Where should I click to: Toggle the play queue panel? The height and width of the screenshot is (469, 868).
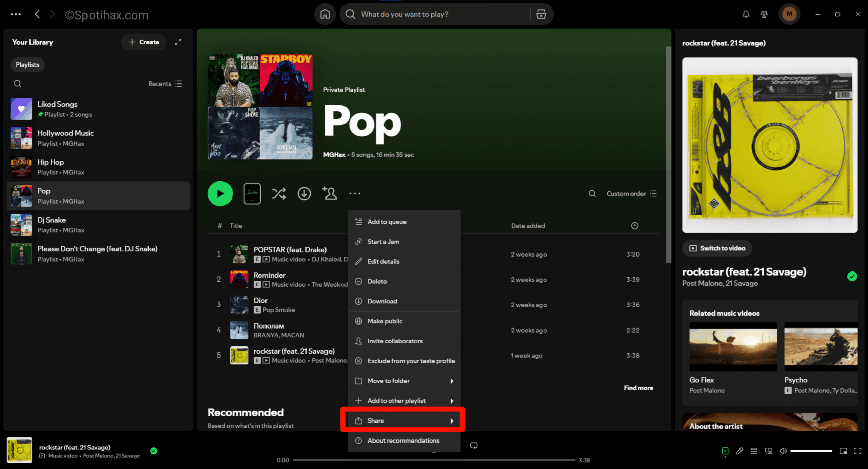[x=754, y=451]
